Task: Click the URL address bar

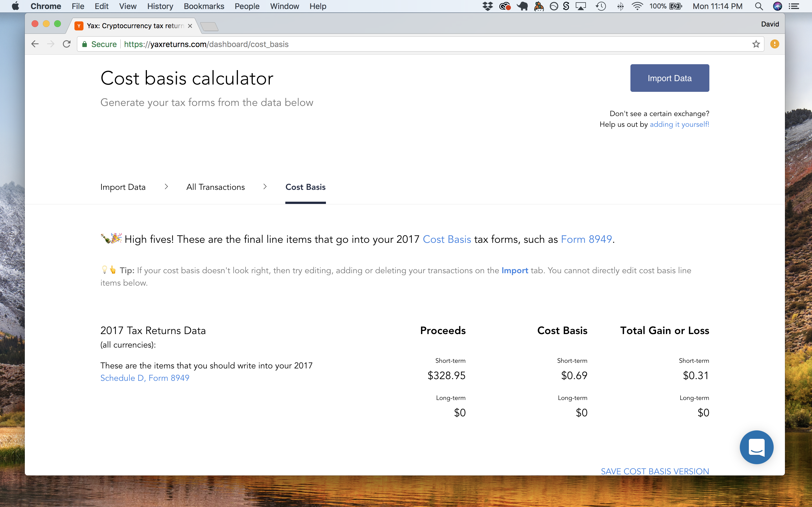Action: click(403, 44)
